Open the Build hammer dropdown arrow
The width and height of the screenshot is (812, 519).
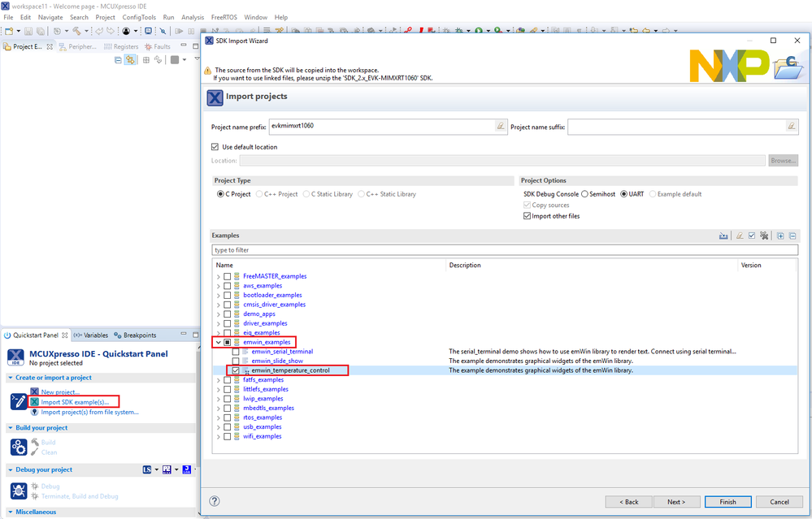[x=86, y=31]
